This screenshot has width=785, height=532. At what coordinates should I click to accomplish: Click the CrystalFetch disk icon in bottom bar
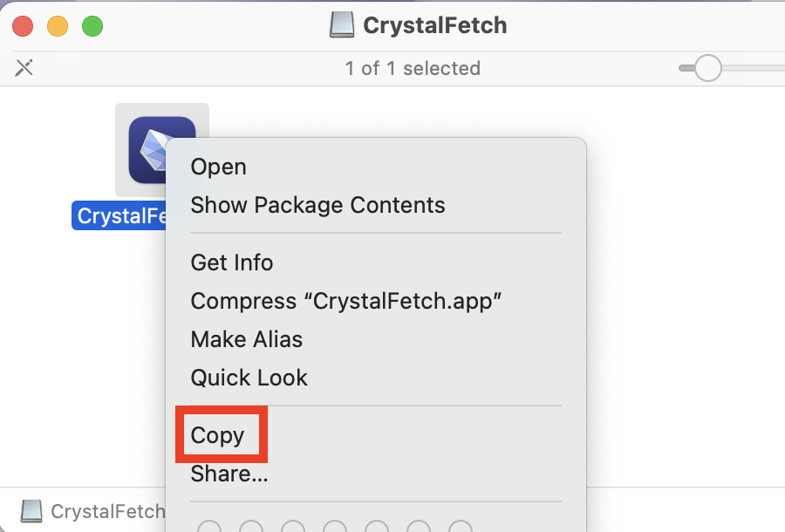[x=31, y=511]
